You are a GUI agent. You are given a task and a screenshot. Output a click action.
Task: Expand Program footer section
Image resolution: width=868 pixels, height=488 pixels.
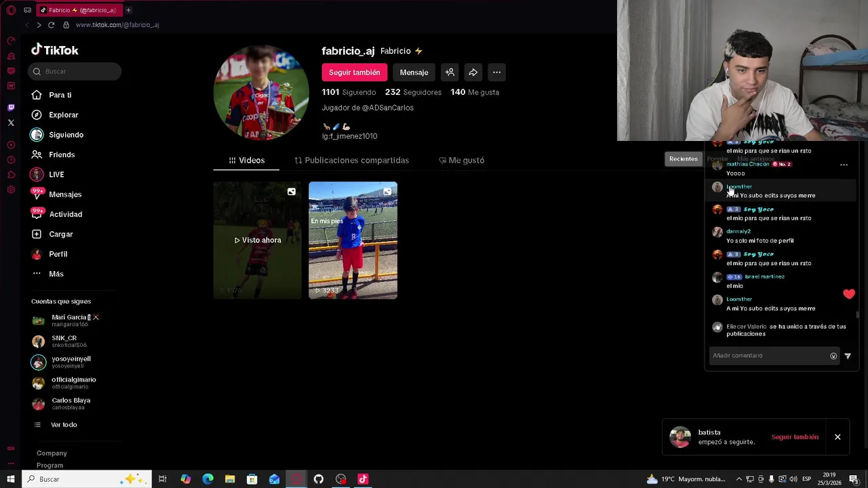click(x=50, y=466)
